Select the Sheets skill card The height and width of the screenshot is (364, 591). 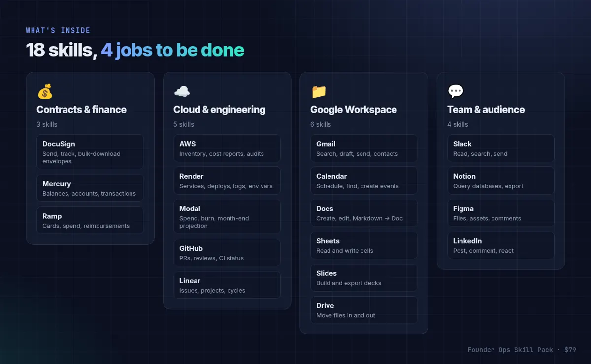point(364,245)
